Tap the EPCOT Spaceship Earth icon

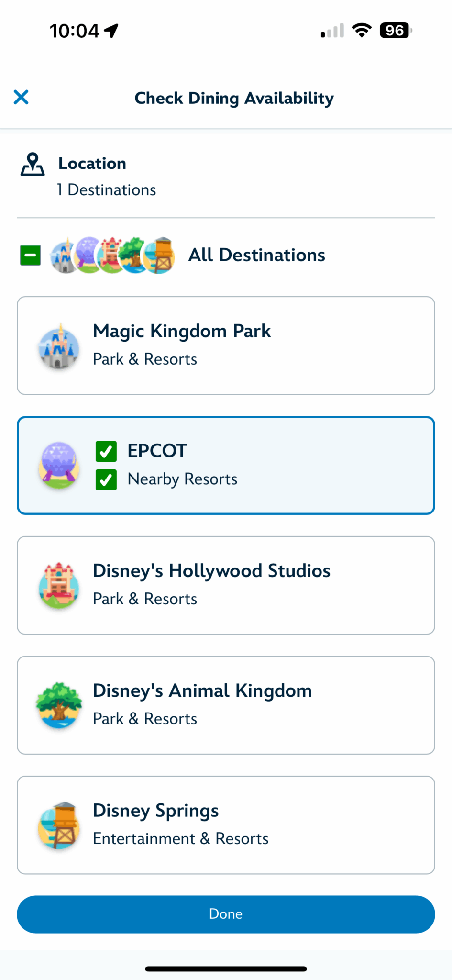click(x=59, y=466)
